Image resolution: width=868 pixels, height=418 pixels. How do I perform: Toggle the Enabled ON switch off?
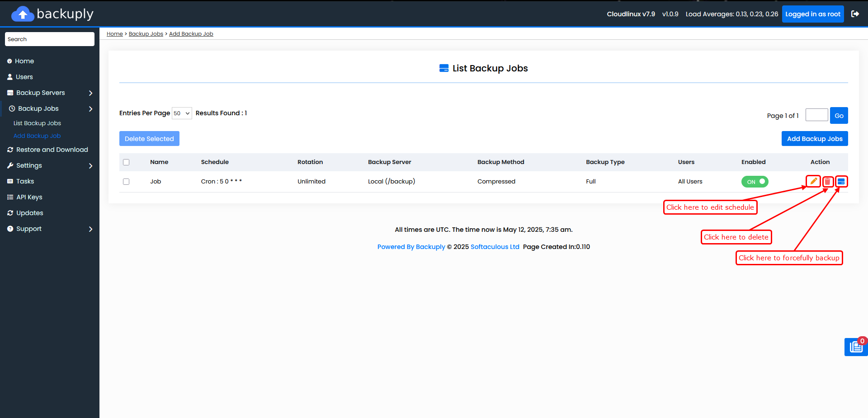[755, 182]
